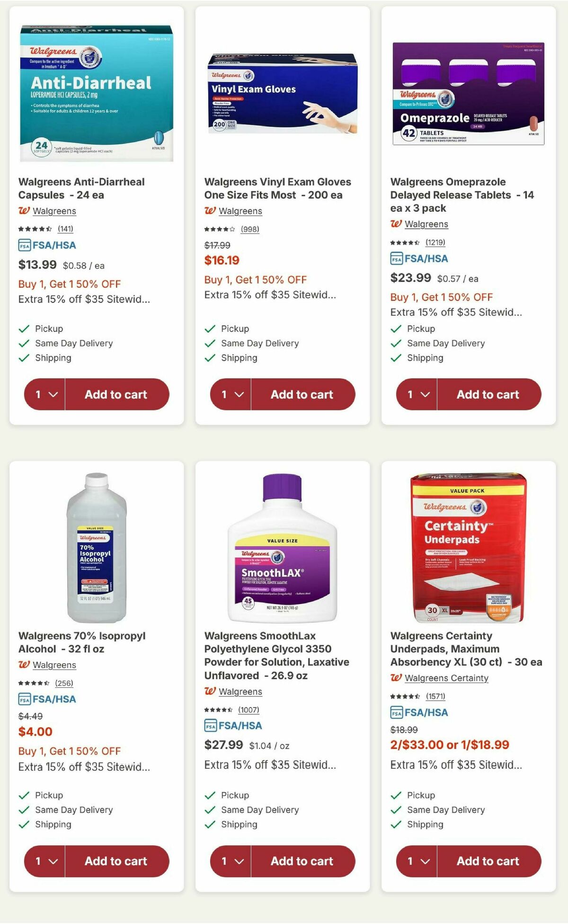The height and width of the screenshot is (924, 568).
Task: Click Buy 1 Get 1 50% OFF on Anti-Diarrheal
Action: (x=69, y=284)
